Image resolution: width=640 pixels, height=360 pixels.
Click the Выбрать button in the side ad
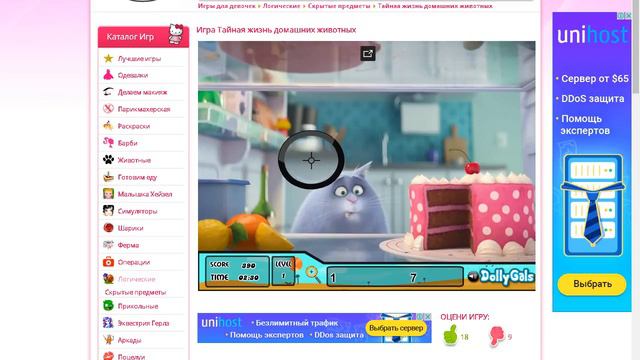(592, 284)
